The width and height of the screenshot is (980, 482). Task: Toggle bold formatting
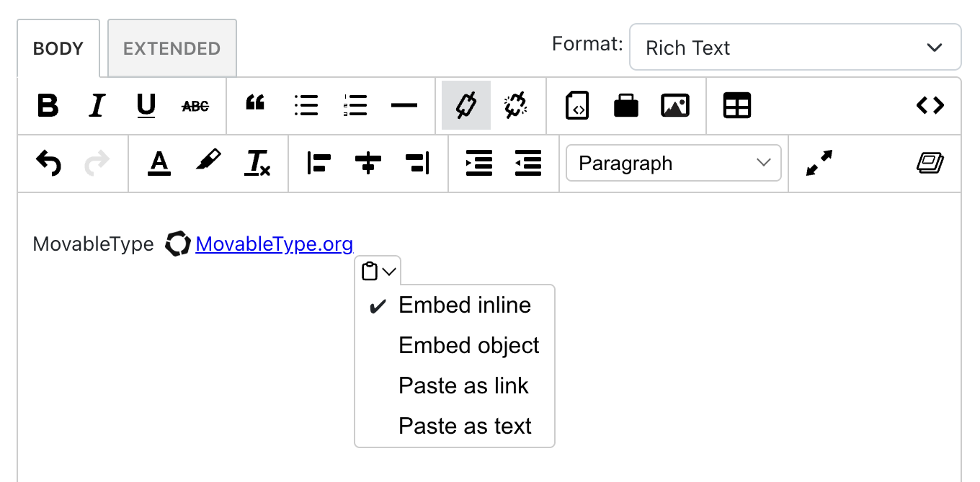(x=48, y=106)
